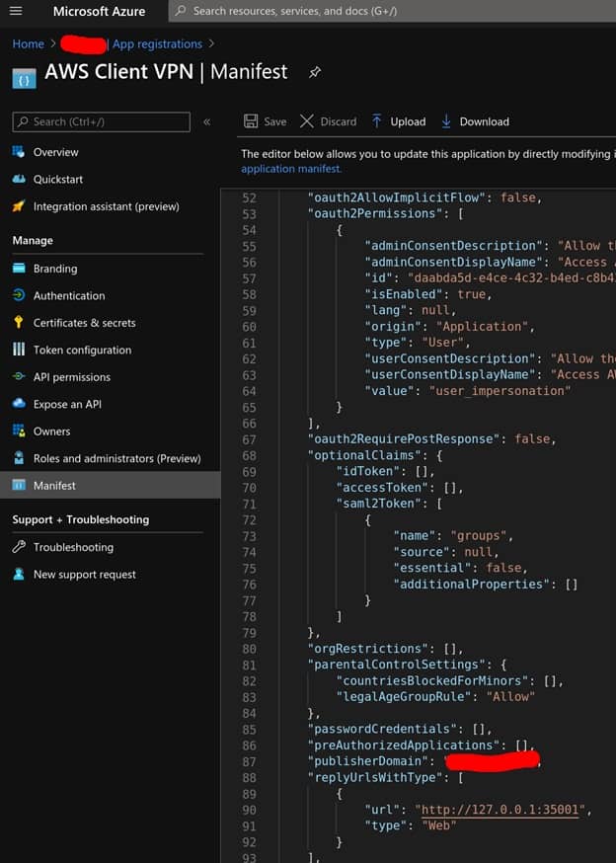Select Authentication in the Manage section
Screen dimensions: 616x863
(69, 295)
